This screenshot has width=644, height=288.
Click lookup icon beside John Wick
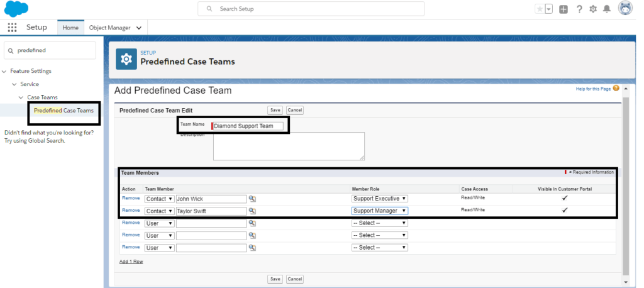click(252, 198)
